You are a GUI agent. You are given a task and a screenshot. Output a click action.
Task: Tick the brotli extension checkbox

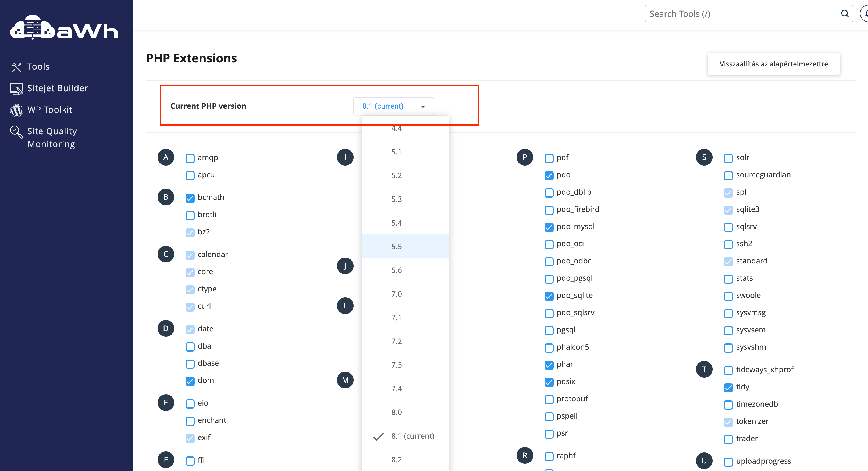point(190,215)
